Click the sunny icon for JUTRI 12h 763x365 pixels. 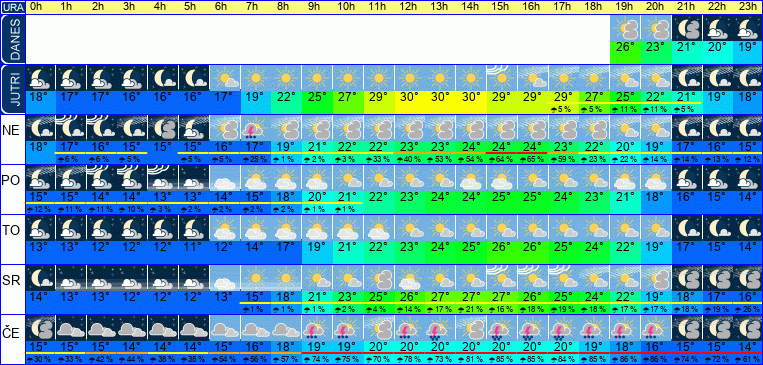410,78
